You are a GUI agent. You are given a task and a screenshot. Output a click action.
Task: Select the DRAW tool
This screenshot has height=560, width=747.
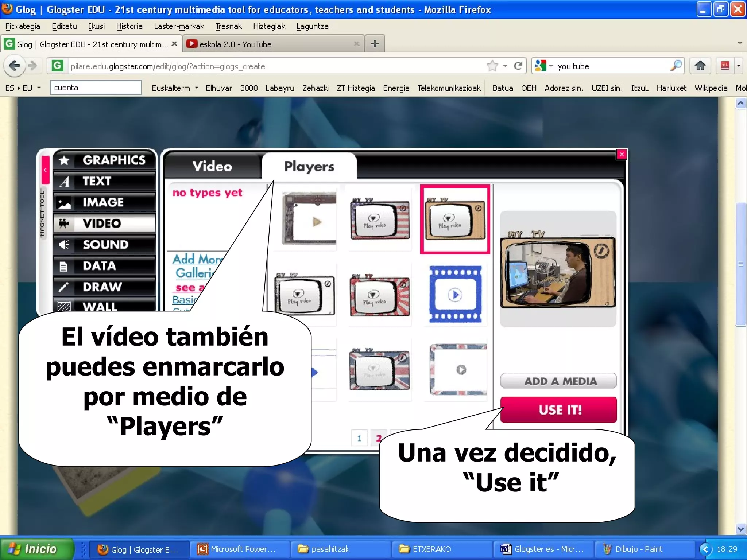[104, 287]
